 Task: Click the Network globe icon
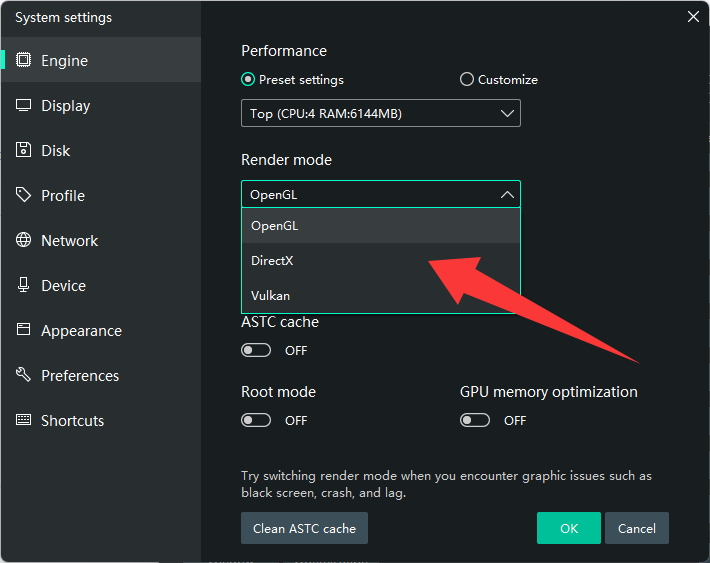tap(24, 241)
